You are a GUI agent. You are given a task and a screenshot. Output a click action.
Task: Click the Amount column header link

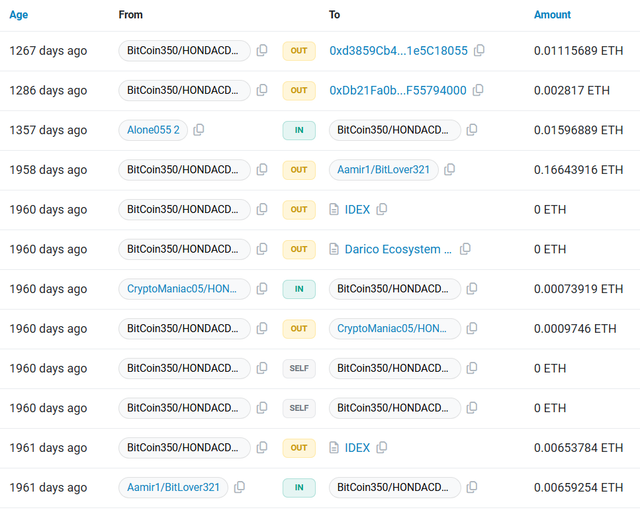(552, 15)
